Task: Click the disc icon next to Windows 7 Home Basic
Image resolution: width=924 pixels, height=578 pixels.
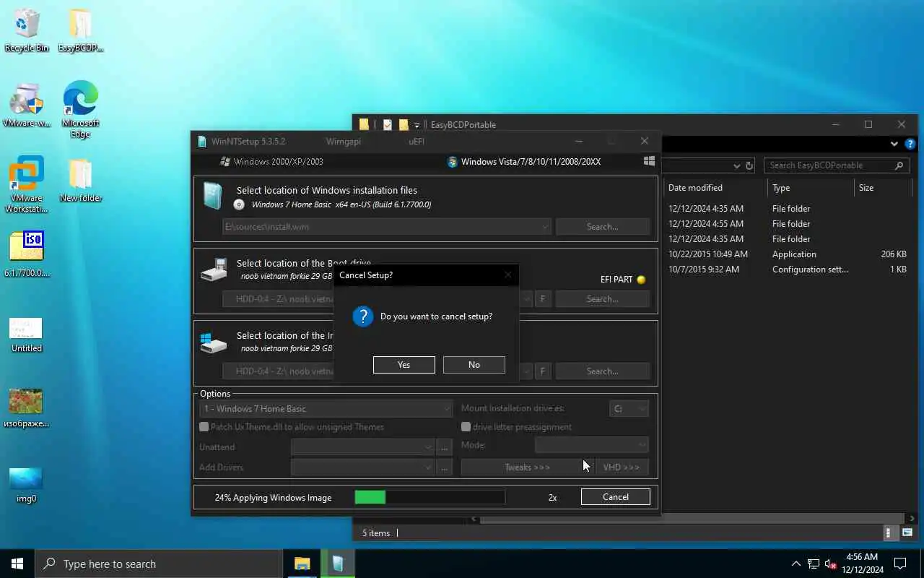Action: pyautogui.click(x=239, y=204)
